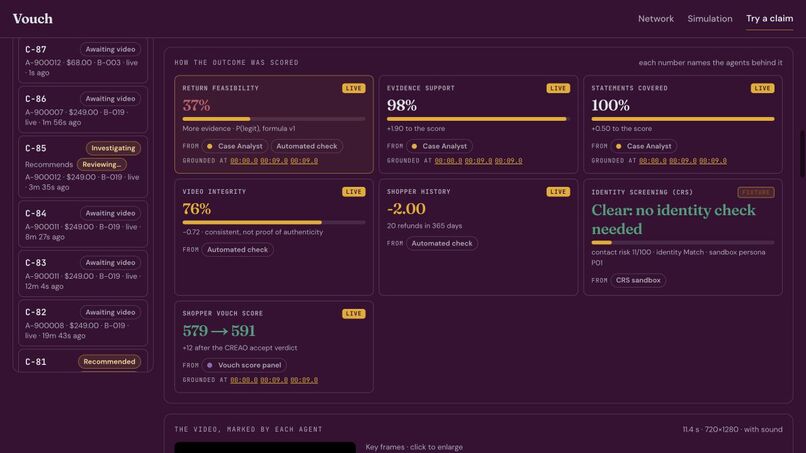Viewport: 806px width, 453px height.
Task: Click LIVE badge on Return Feasibility card
Action: (x=354, y=88)
